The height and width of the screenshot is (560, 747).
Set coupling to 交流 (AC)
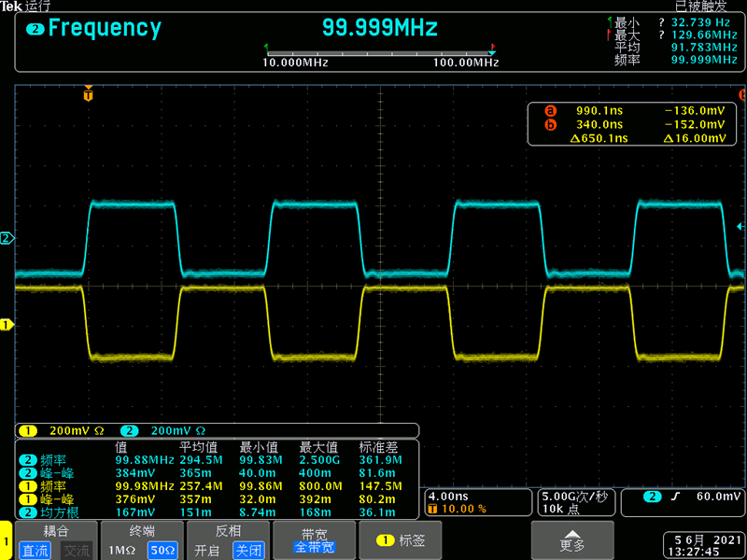[77, 551]
